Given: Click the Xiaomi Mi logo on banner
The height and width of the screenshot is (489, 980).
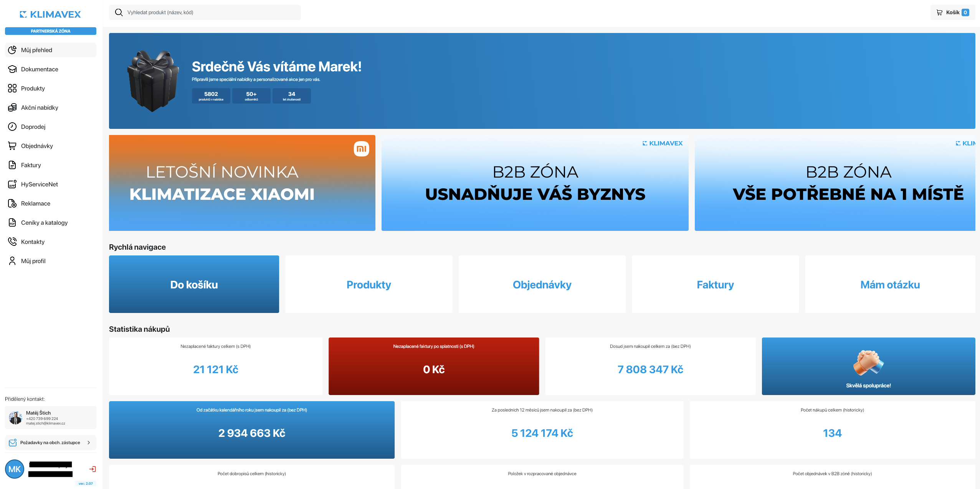Looking at the screenshot, I should coord(361,149).
